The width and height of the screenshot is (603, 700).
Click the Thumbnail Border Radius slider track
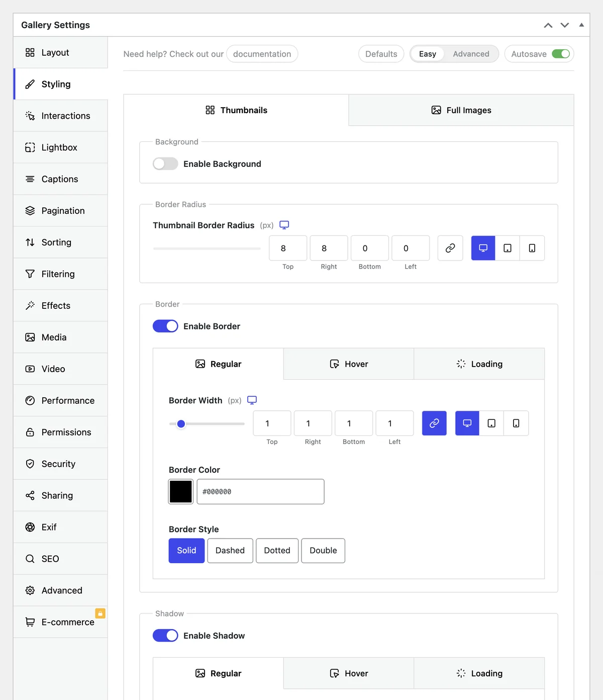(207, 248)
